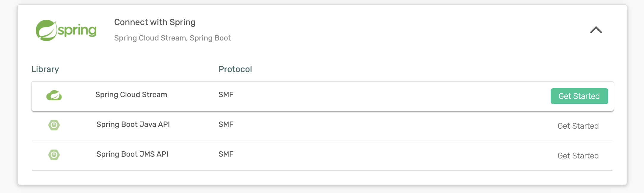The width and height of the screenshot is (644, 193).
Task: Click the Library column header
Action: [45, 69]
